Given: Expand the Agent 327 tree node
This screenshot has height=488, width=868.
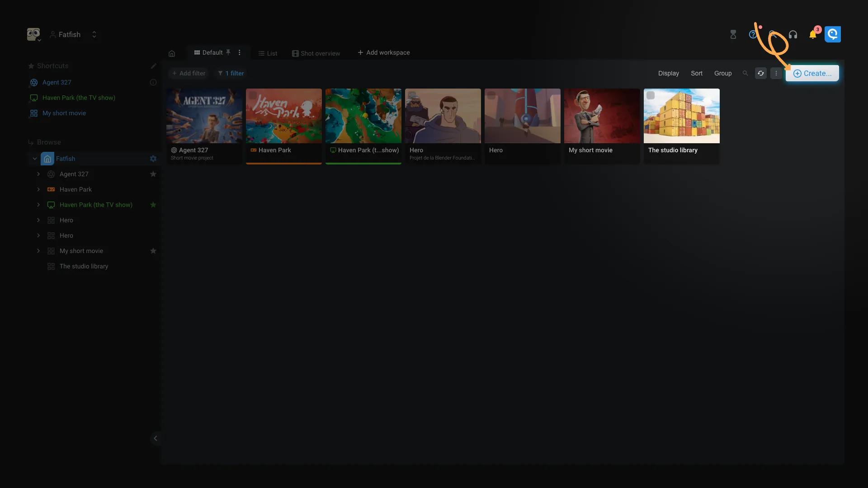Looking at the screenshot, I should point(38,174).
